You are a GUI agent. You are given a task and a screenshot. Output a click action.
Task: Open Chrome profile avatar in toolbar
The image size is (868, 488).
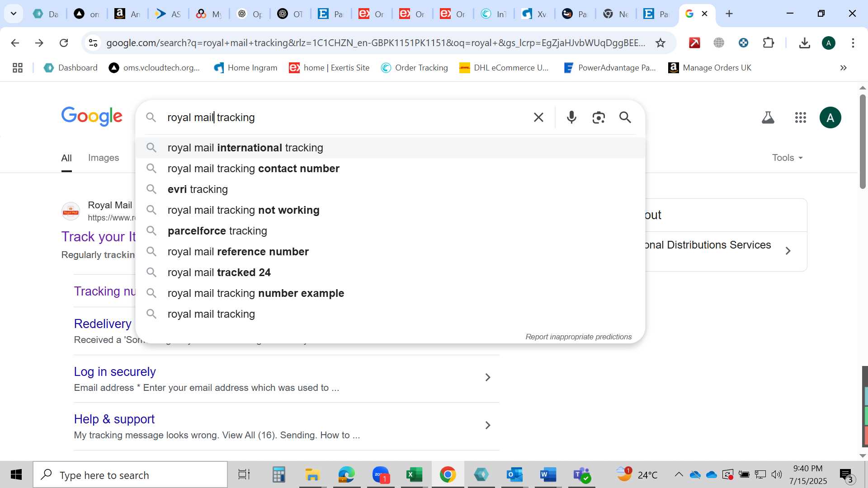click(829, 43)
